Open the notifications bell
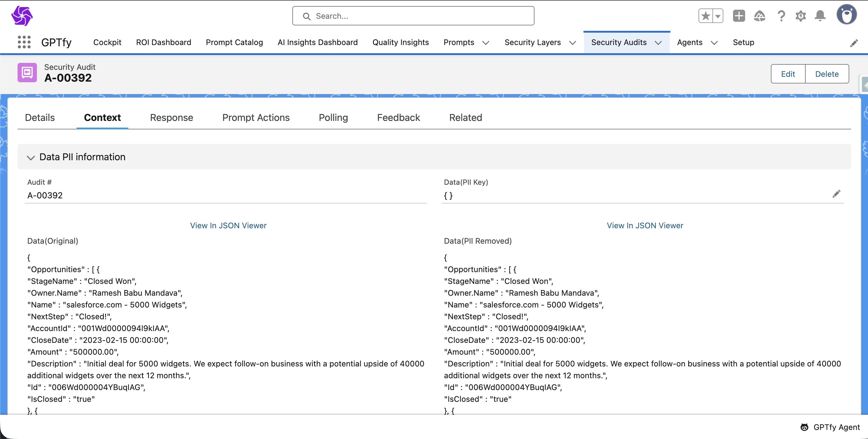Image resolution: width=868 pixels, height=439 pixels. pos(820,16)
